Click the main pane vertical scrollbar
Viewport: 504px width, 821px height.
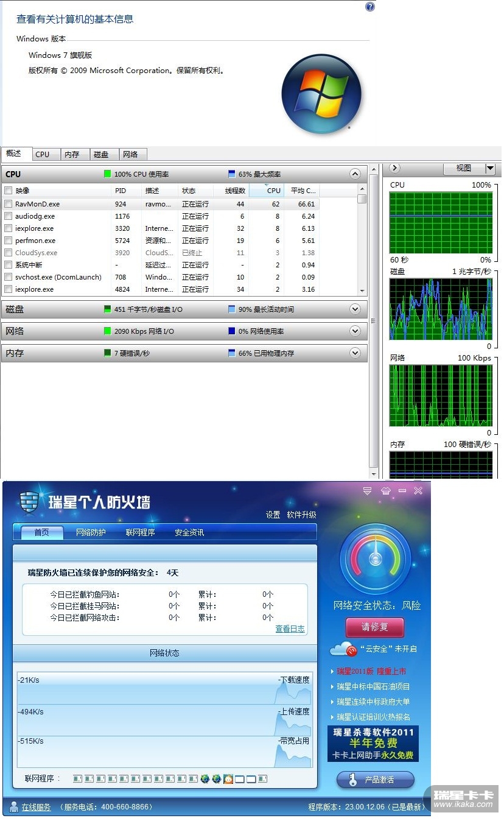pyautogui.click(x=374, y=322)
